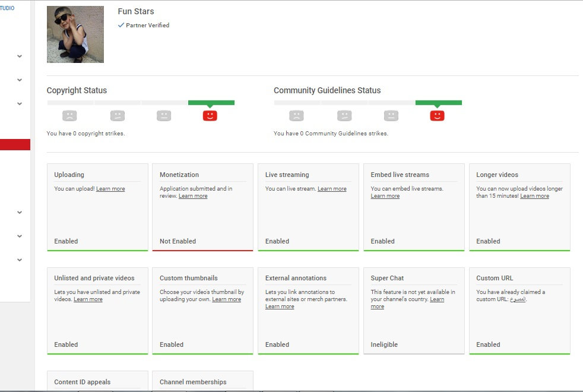Click the first gray frowning Copyright strike face
The image size is (583, 392).
coord(69,116)
